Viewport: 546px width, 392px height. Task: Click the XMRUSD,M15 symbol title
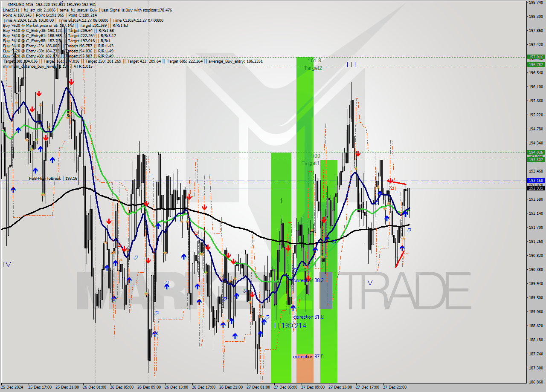(20, 4)
